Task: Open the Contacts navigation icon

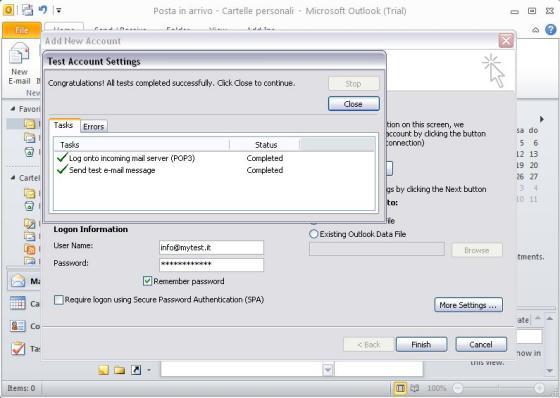Action: tap(18, 326)
